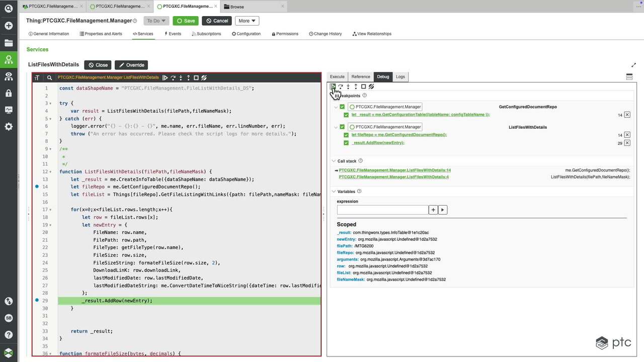The width and height of the screenshot is (644, 362).
Task: Click the expression input field
Action: pos(383,210)
